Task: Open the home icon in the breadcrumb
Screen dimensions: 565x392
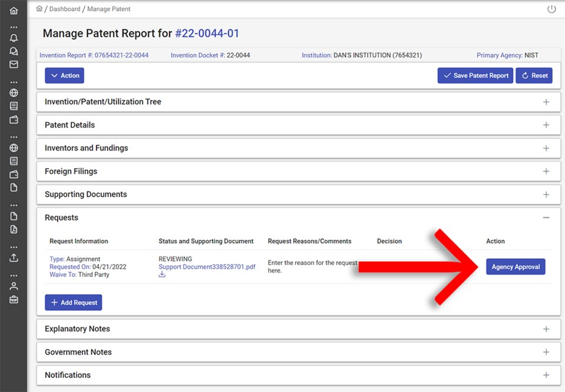Action: coord(39,8)
